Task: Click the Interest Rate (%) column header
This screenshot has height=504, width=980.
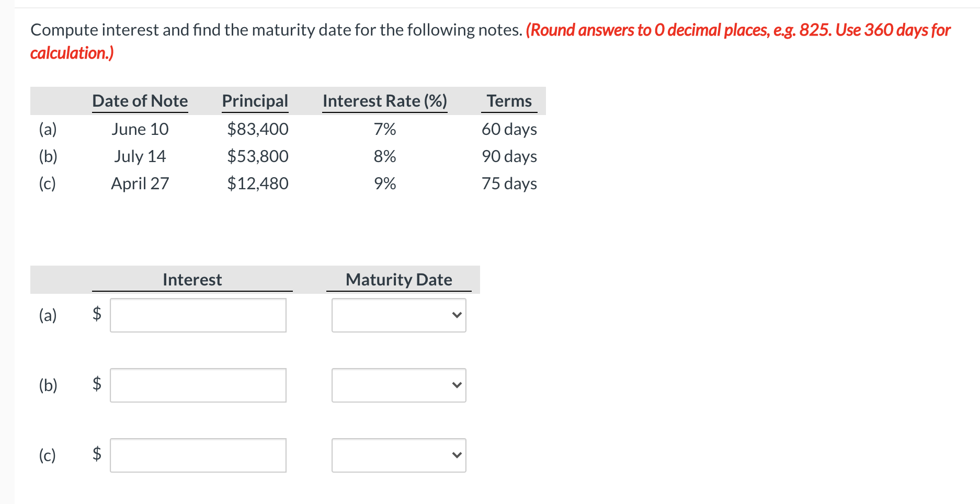Action: [384, 101]
